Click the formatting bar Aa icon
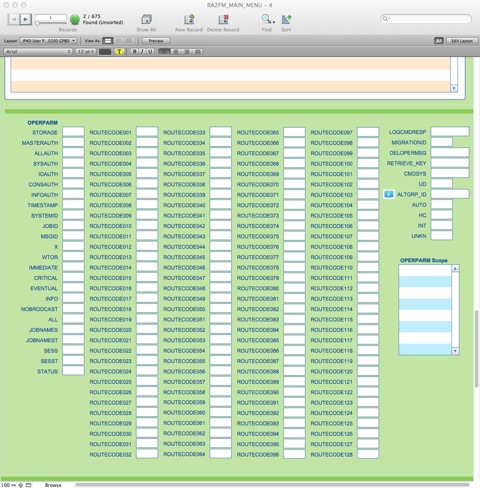This screenshot has height=488, width=480. (x=439, y=41)
